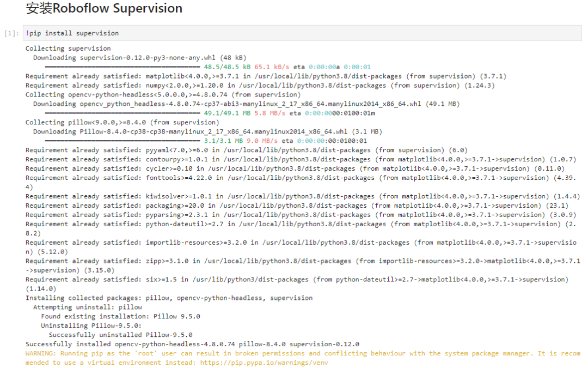Screen dimensions: 588x368
Task: Click the 'Collecting supervision' output line
Action: click(68, 49)
